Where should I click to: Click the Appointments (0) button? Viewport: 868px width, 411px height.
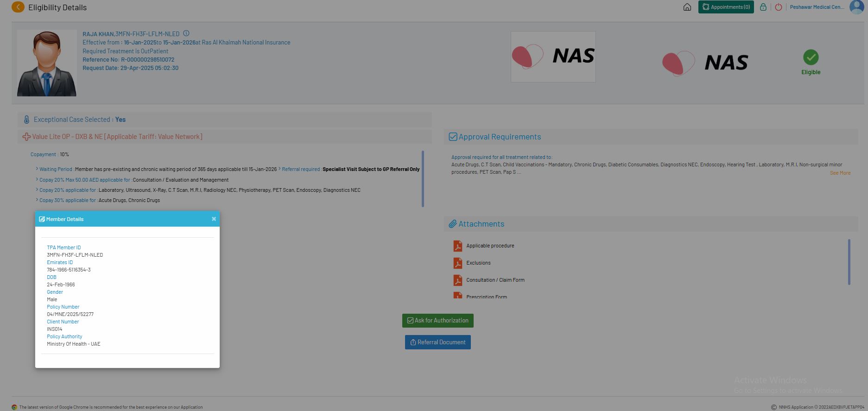pos(726,7)
